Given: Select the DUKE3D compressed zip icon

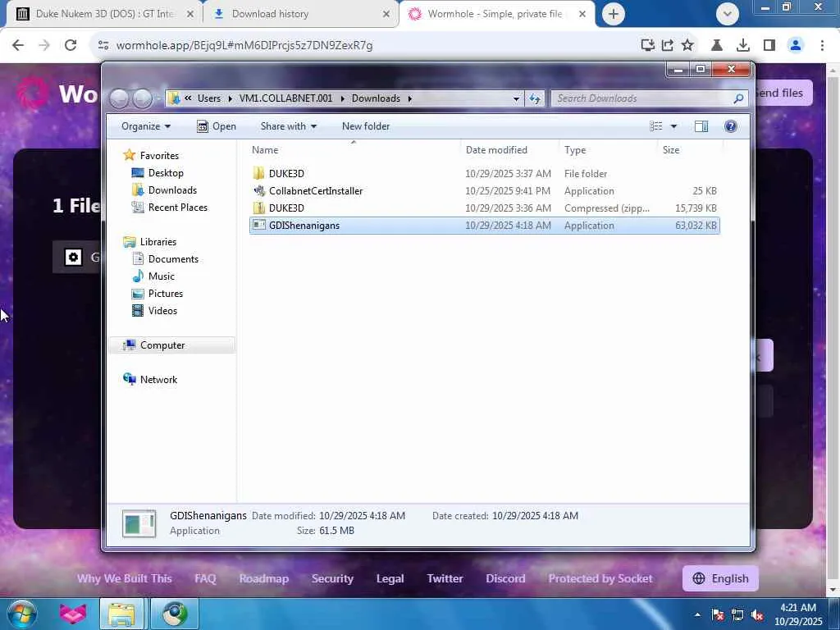Looking at the screenshot, I should point(258,208).
